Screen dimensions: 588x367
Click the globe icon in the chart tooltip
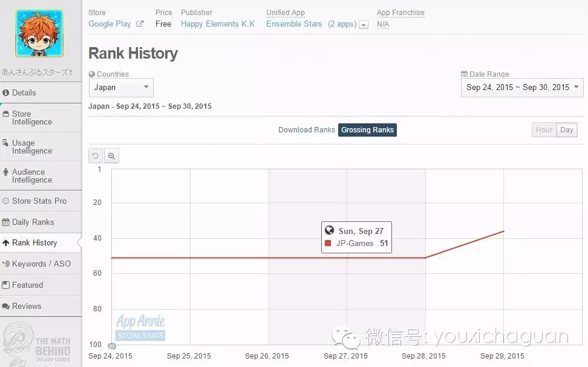tap(329, 230)
